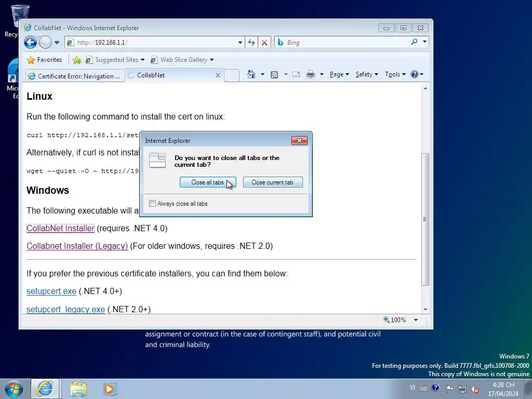
Task: Click the setupcert_legacy.exe link
Action: 65,310
